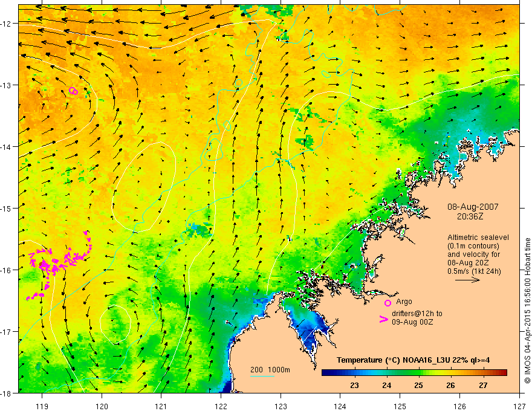Click the longitude axis label 126

coord(459,406)
